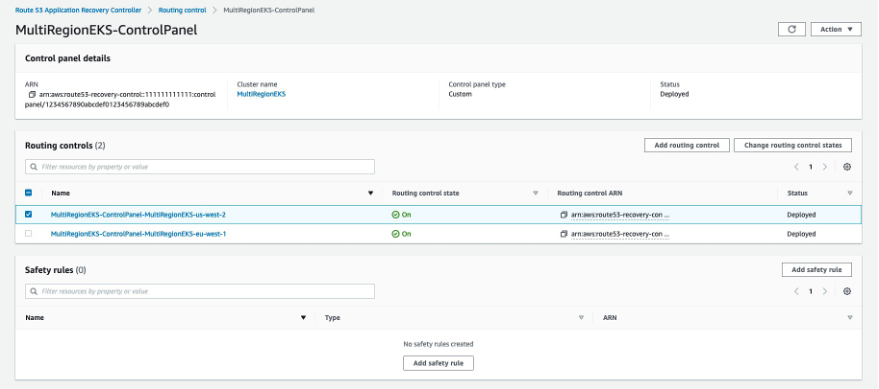Viewport: 879px width, 389px height.
Task: Go to Route 53 Application Recovery Controller breadcrumb
Action: point(78,10)
